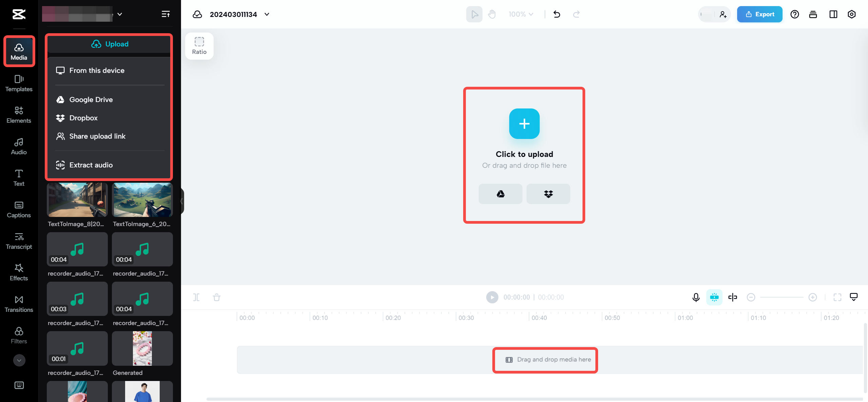
Task: Click the timeline zoom slider
Action: [782, 297]
